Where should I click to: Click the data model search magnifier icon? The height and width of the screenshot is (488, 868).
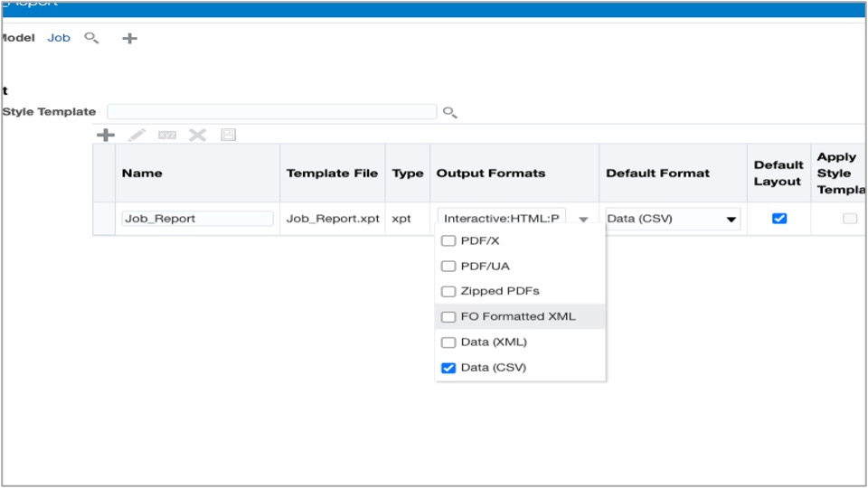91,38
